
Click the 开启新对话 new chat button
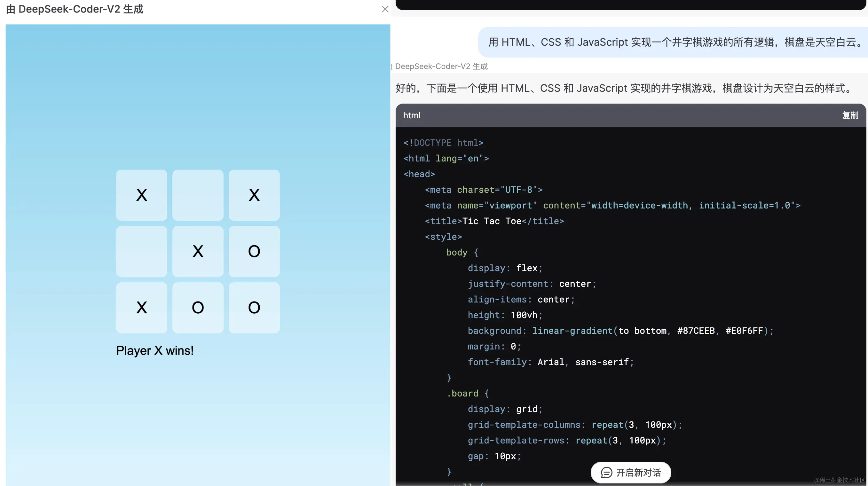630,472
